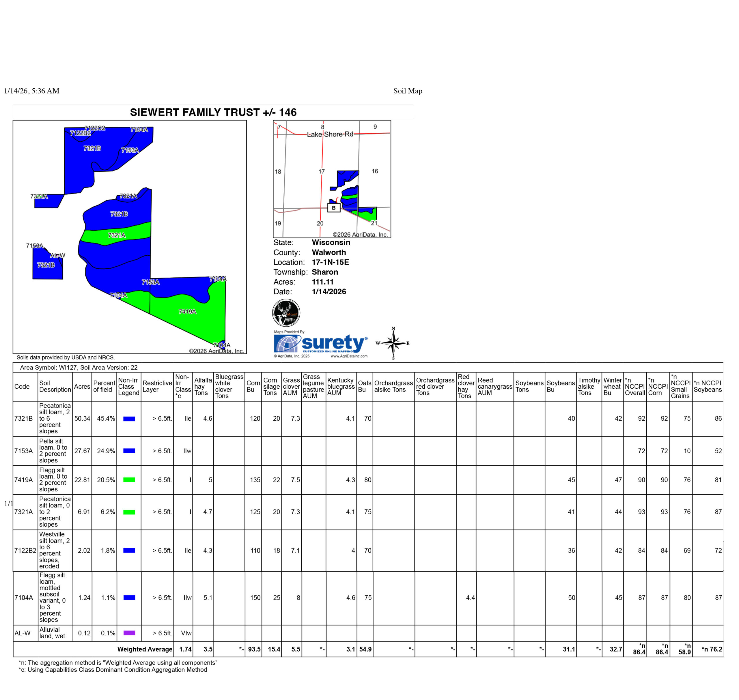Click the green legend swatch for 7419A
The width and height of the screenshot is (739, 700).
click(129, 480)
